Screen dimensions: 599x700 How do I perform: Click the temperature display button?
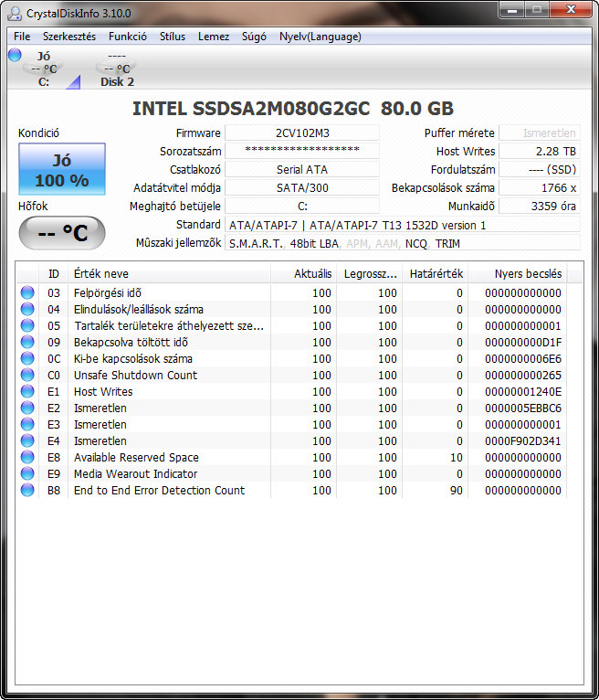(x=62, y=233)
